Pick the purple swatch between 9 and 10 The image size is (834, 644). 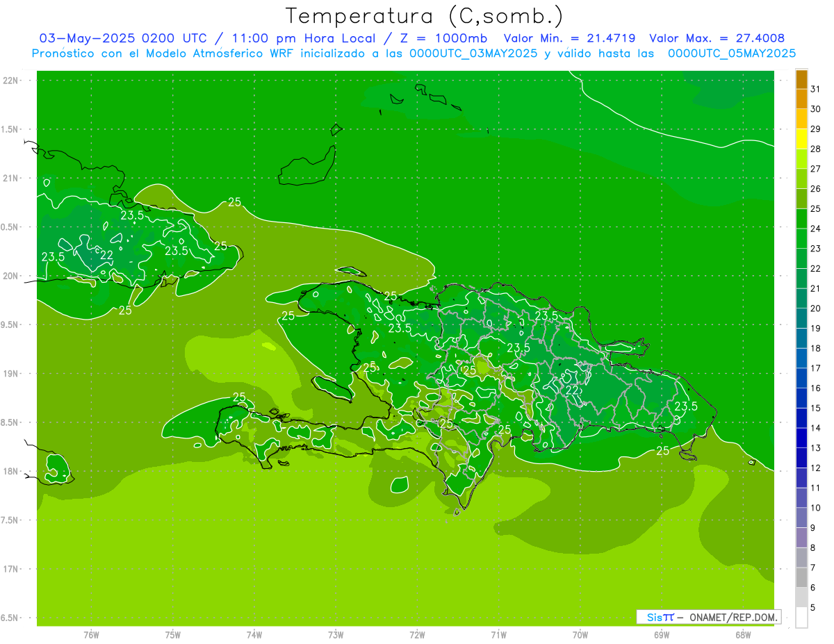[x=801, y=518]
